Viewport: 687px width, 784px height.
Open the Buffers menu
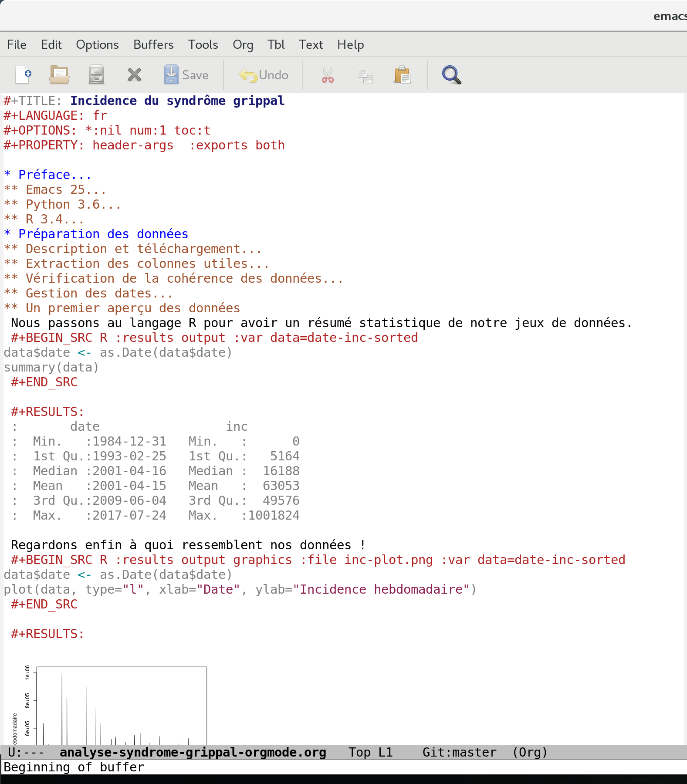(153, 44)
